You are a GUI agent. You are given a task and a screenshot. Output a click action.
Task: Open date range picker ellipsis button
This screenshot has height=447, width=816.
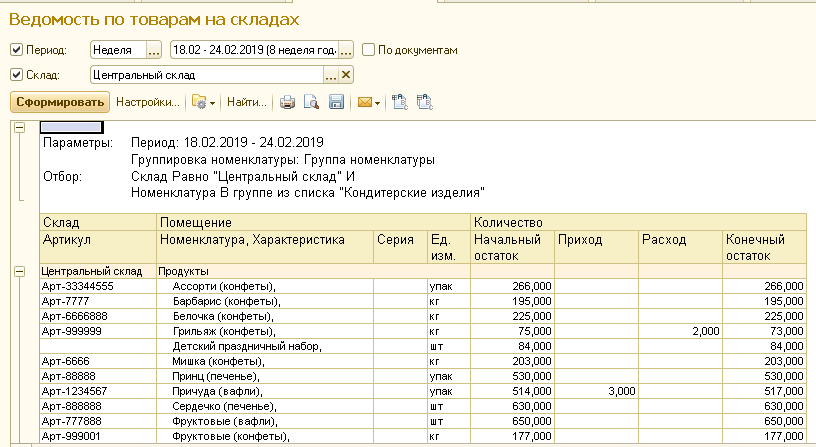(x=346, y=50)
